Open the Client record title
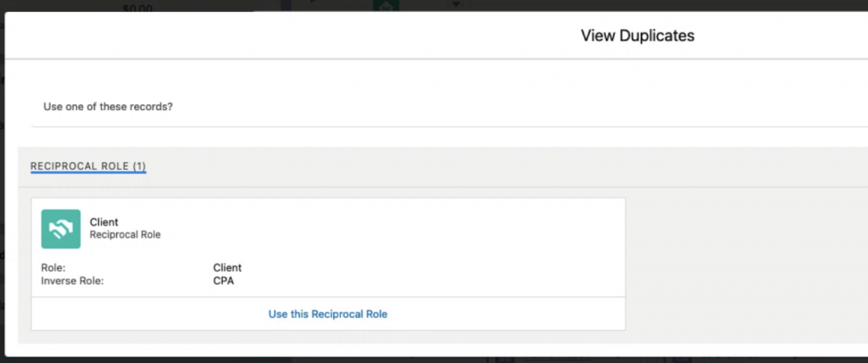 (104, 222)
